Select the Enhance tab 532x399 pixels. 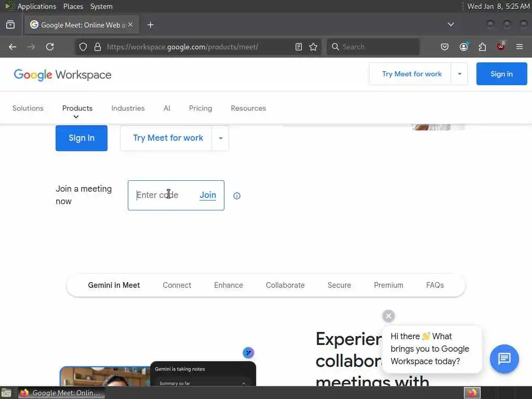coord(229,285)
